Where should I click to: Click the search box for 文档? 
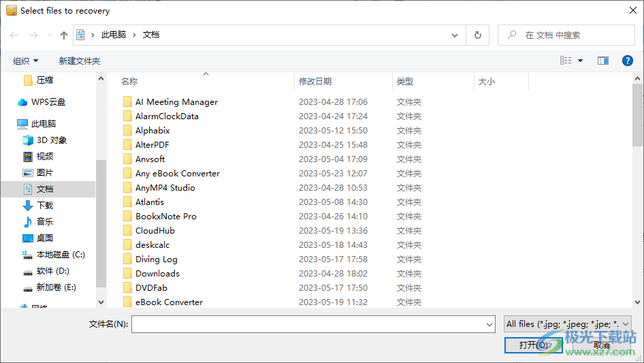[566, 35]
